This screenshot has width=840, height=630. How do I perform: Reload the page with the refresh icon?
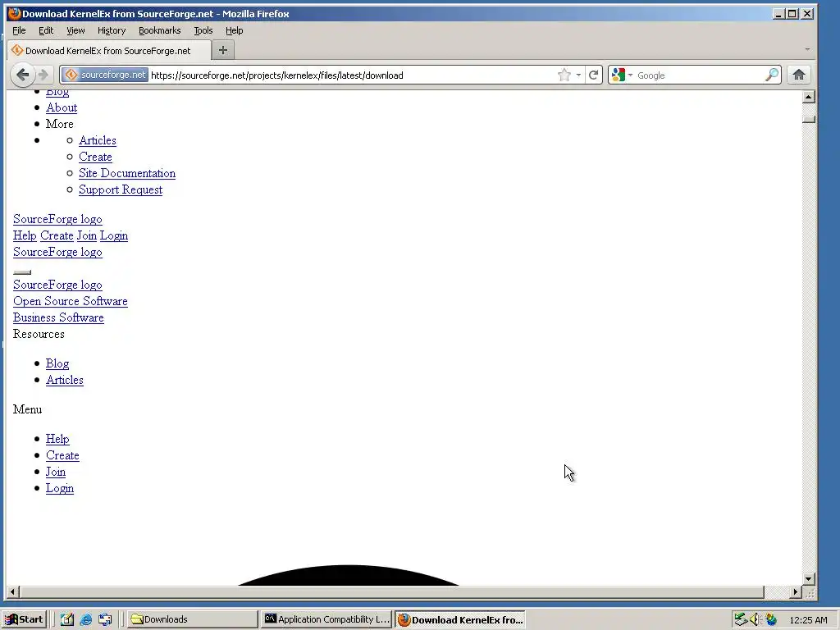594,75
